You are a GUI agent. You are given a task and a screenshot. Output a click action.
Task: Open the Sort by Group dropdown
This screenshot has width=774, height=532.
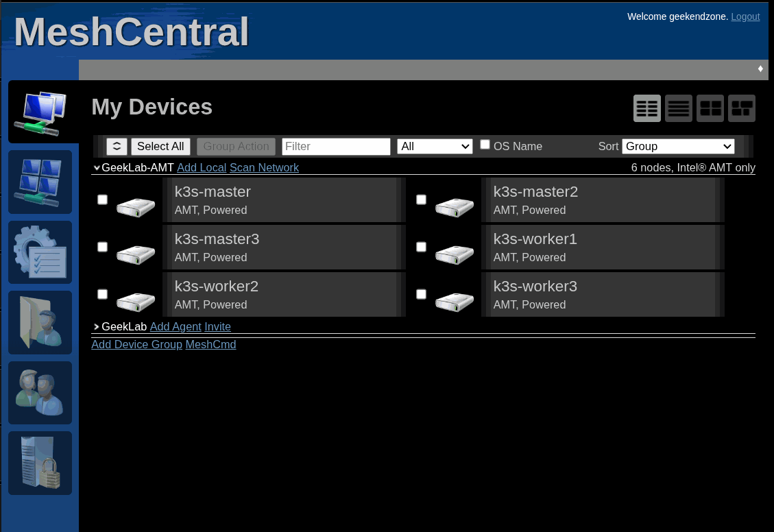(678, 146)
